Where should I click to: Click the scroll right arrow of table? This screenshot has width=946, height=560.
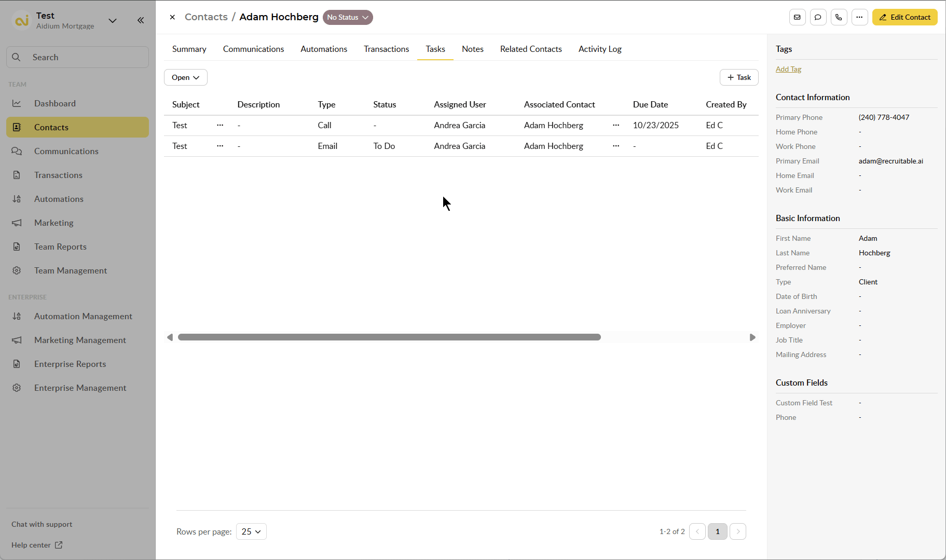pos(752,337)
